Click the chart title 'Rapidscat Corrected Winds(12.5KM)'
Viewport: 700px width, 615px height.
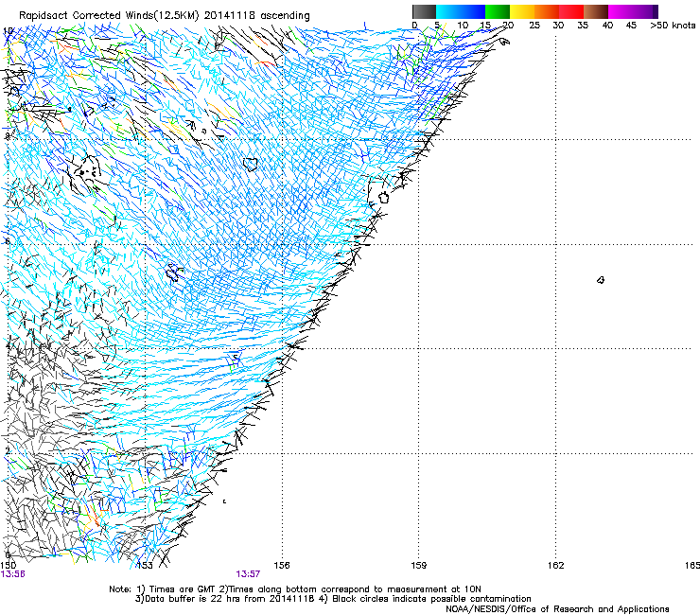click(x=110, y=16)
